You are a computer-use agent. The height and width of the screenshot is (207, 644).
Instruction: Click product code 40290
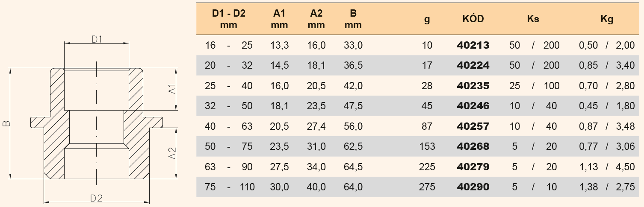[x=473, y=187]
